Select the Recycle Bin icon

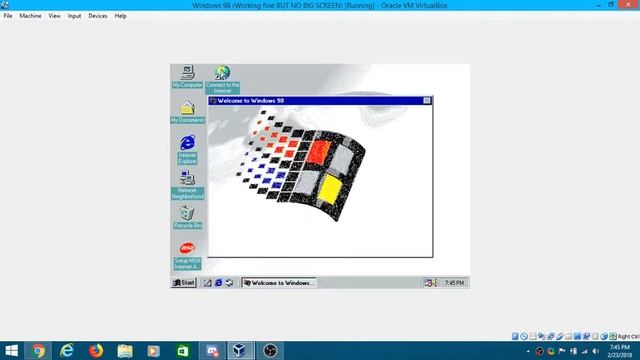click(187, 217)
